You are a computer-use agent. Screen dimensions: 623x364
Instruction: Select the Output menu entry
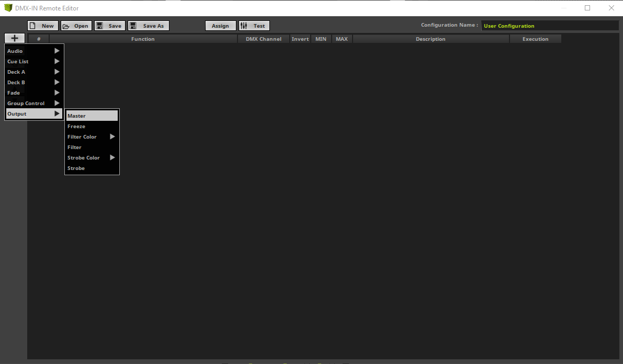(33, 113)
